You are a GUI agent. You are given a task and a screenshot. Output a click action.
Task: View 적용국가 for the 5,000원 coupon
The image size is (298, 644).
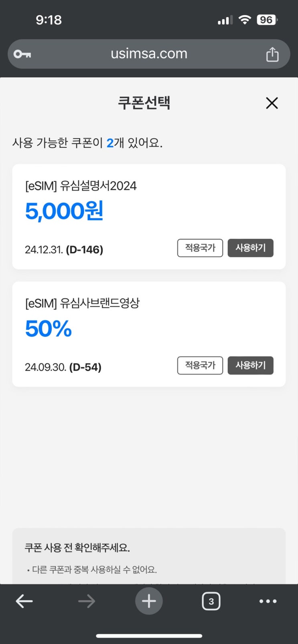200,248
